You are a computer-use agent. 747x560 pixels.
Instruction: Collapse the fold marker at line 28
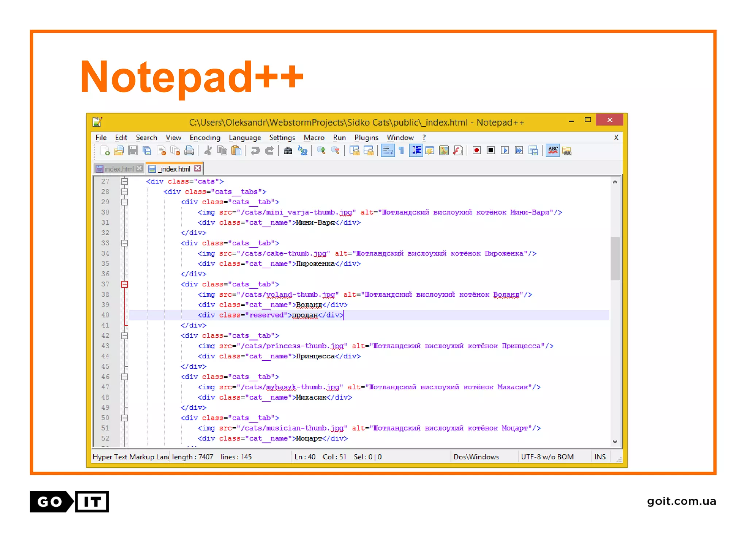(x=125, y=191)
